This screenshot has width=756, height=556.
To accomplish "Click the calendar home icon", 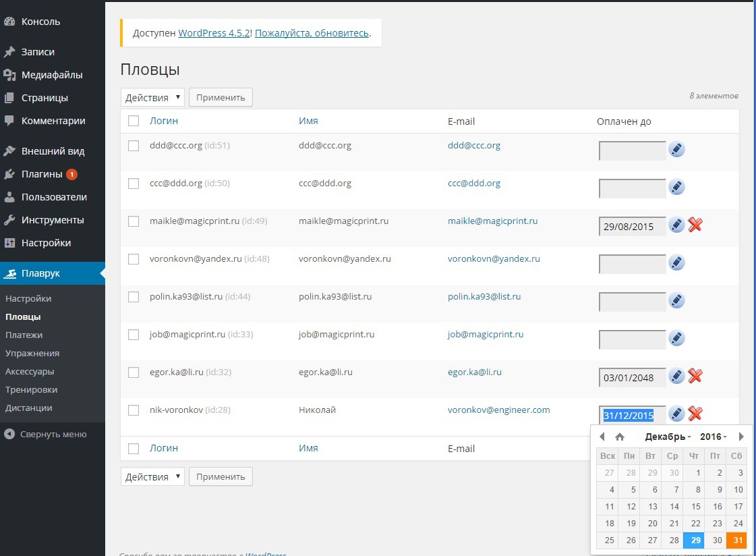I will pos(620,437).
